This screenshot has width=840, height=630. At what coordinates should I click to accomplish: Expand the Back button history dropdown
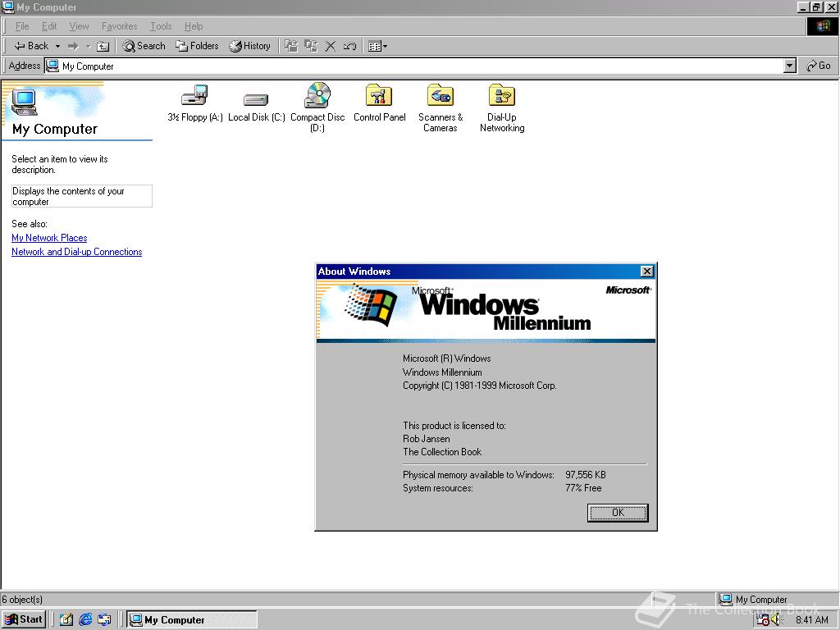[57, 46]
